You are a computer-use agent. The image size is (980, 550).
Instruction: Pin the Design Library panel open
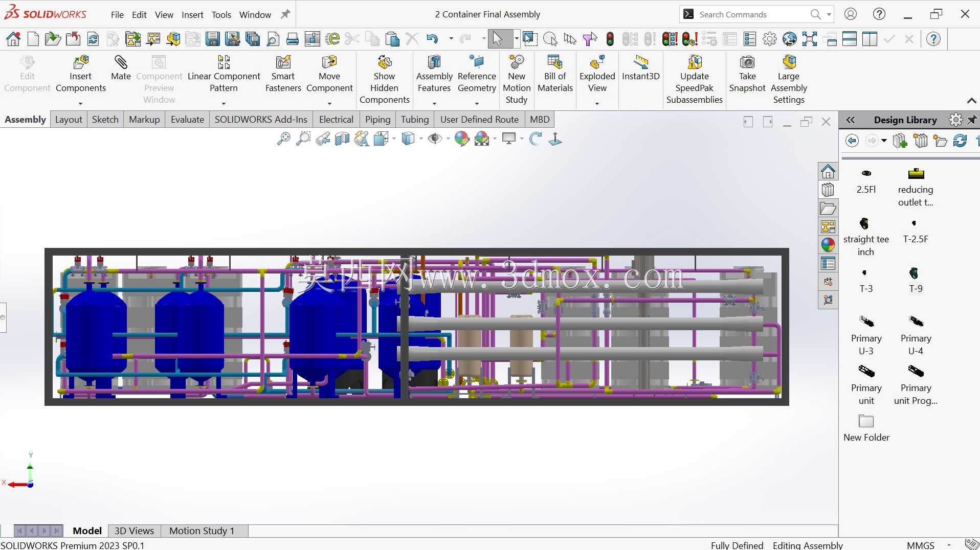pyautogui.click(x=972, y=120)
